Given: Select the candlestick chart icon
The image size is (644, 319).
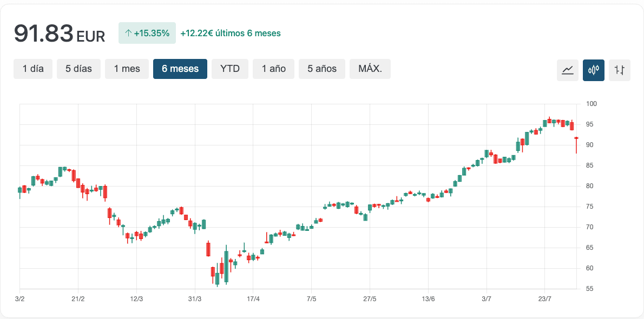Looking at the screenshot, I should (x=594, y=70).
